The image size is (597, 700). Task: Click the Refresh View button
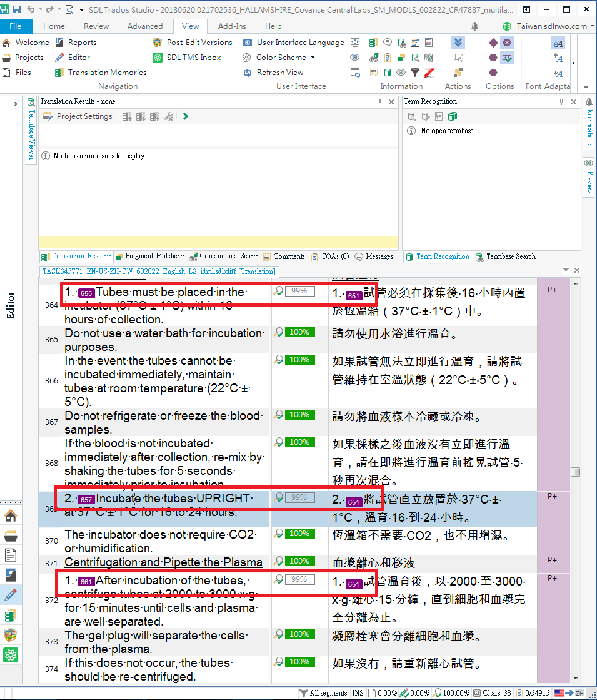pos(274,73)
